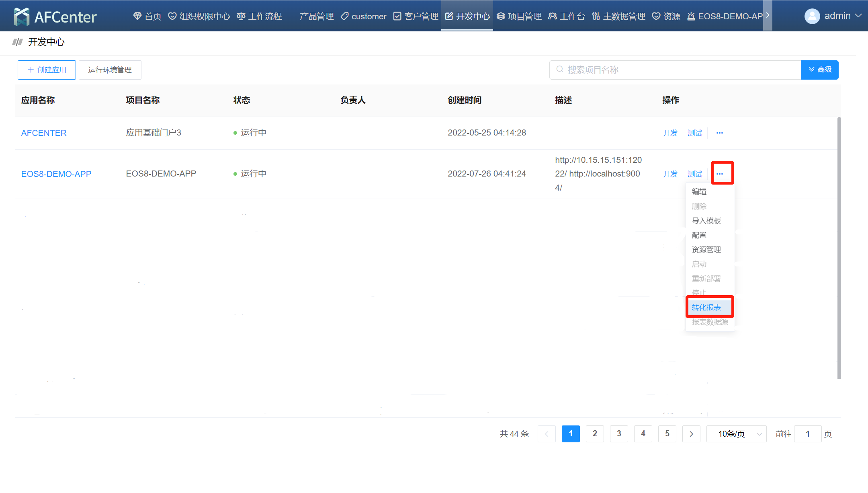Select 转化报表 in the context menu

706,308
